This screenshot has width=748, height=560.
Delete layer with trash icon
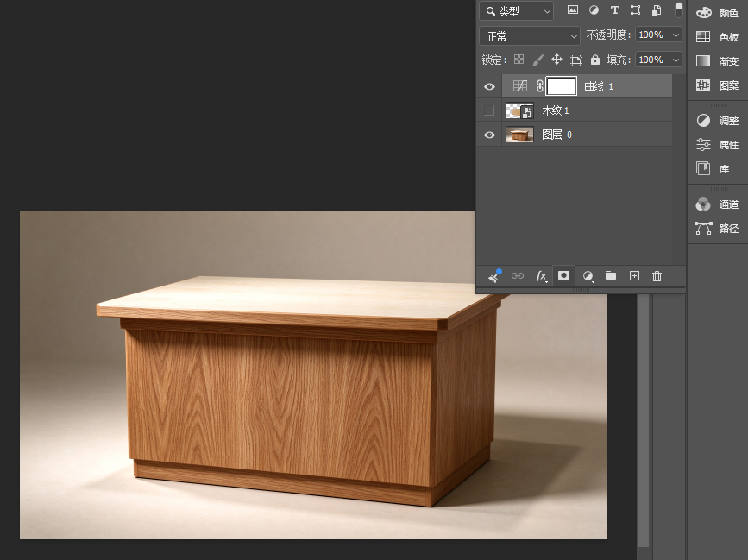point(657,276)
